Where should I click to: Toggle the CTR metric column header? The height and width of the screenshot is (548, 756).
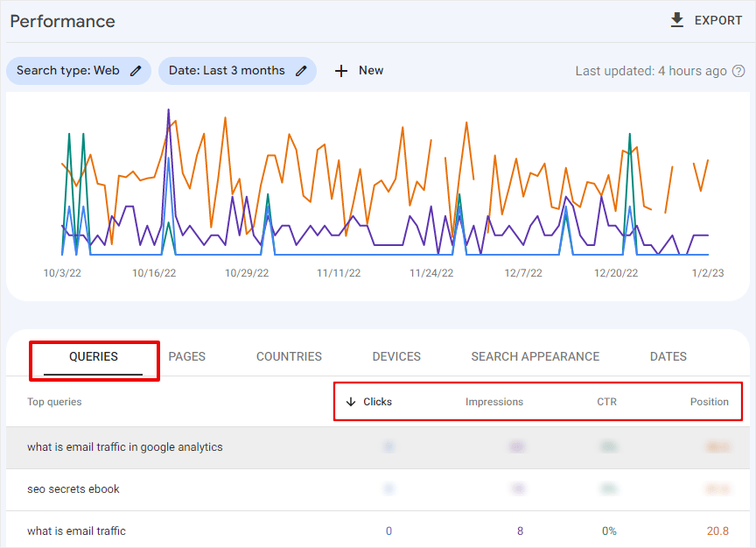[x=606, y=402]
